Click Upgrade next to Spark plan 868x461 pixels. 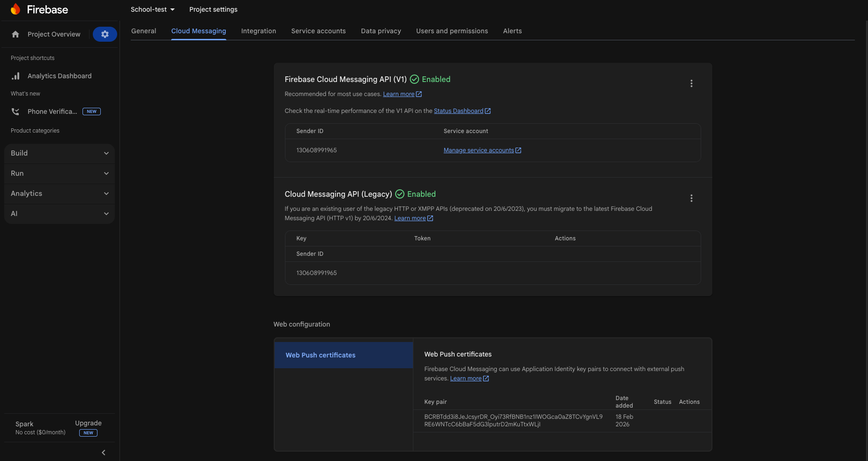88,424
